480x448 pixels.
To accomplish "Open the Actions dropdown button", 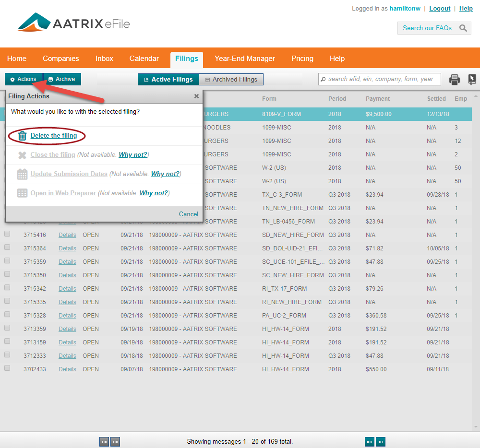I will [24, 79].
